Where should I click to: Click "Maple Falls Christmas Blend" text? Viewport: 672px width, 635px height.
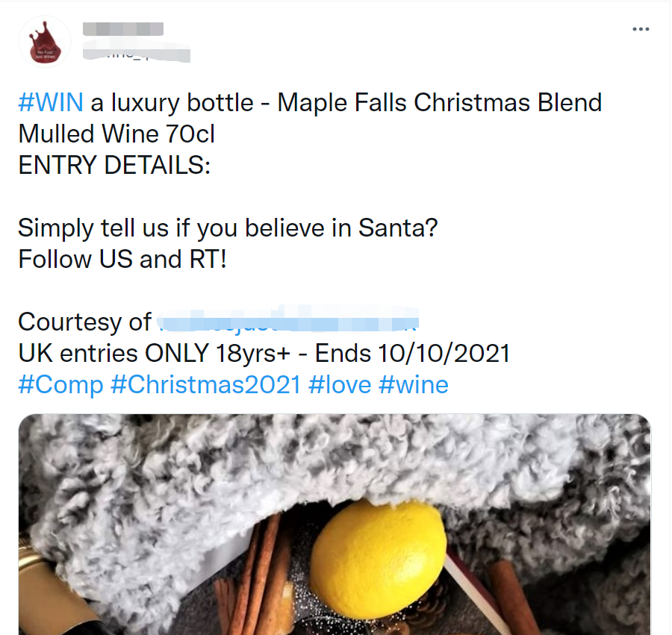439,102
